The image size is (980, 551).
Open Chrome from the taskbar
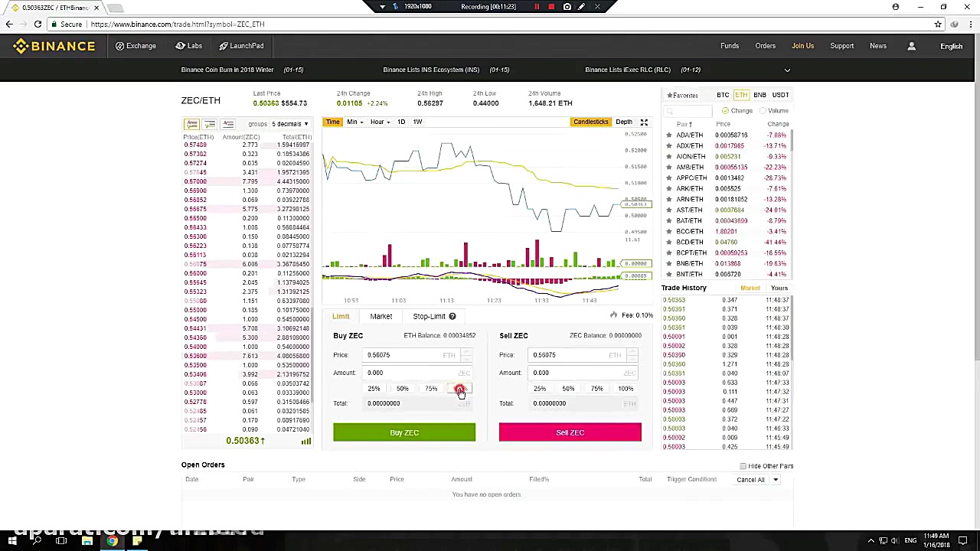[x=112, y=541]
